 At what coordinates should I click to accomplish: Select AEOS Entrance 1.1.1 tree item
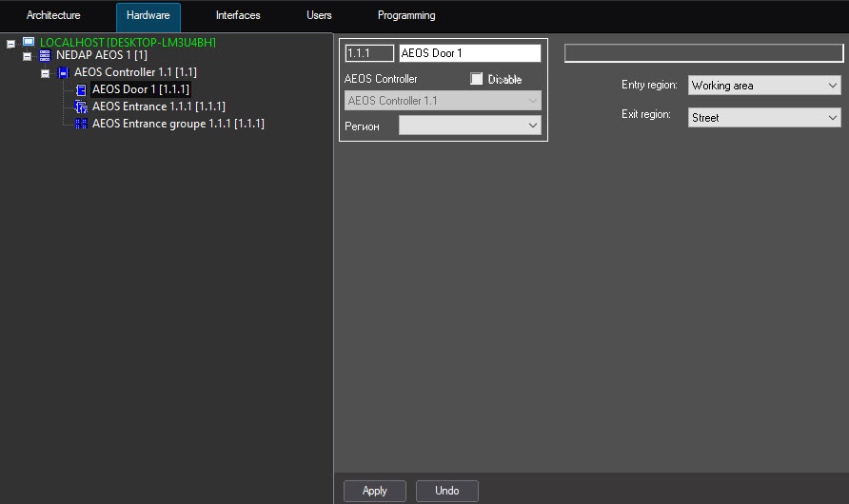pyautogui.click(x=159, y=107)
